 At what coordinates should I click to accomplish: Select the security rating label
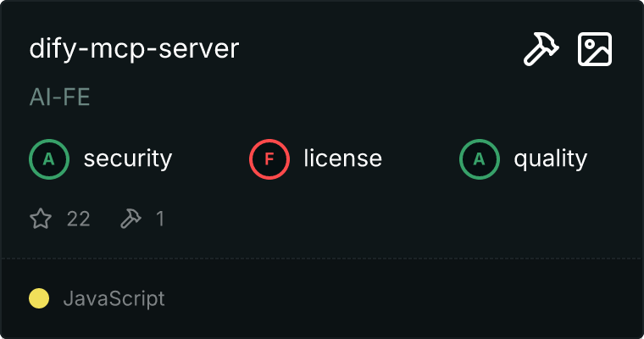[127, 158]
